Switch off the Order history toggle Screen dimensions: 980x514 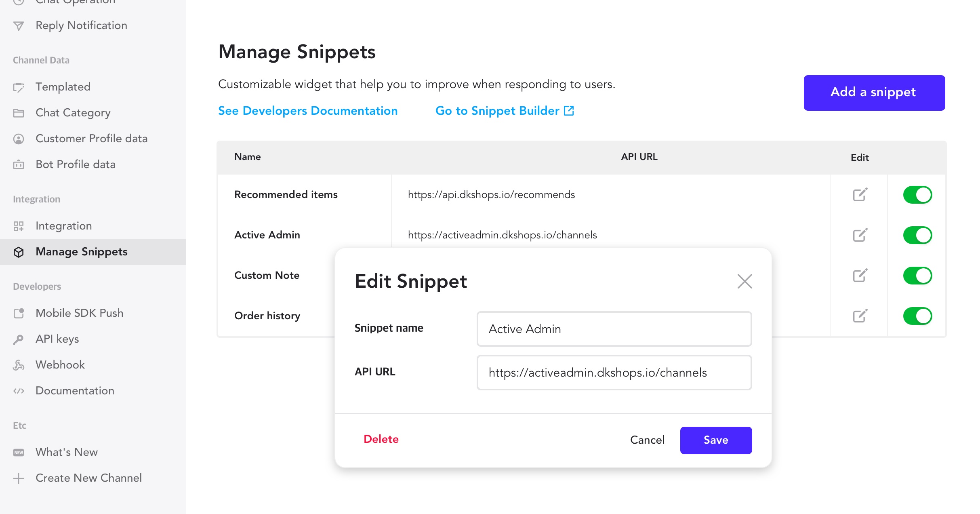[917, 316]
